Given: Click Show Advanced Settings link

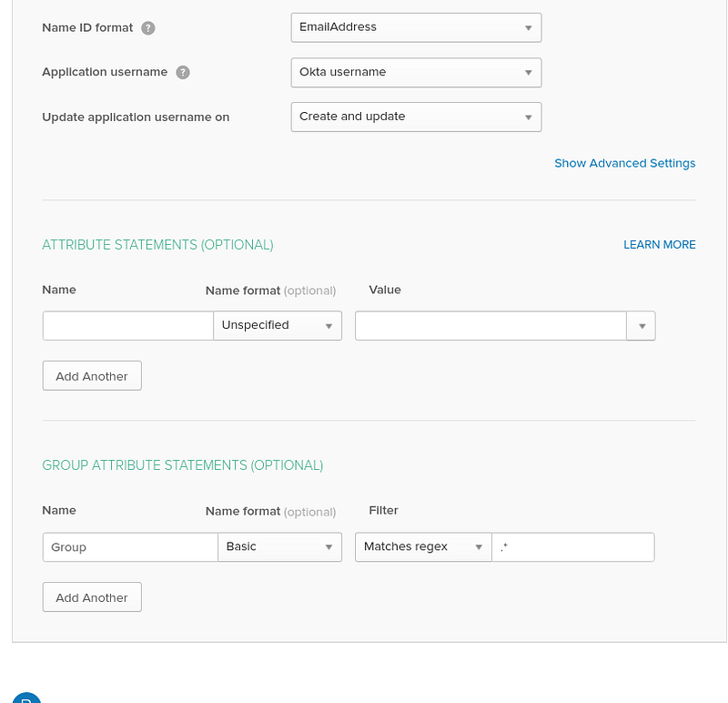Looking at the screenshot, I should (624, 163).
